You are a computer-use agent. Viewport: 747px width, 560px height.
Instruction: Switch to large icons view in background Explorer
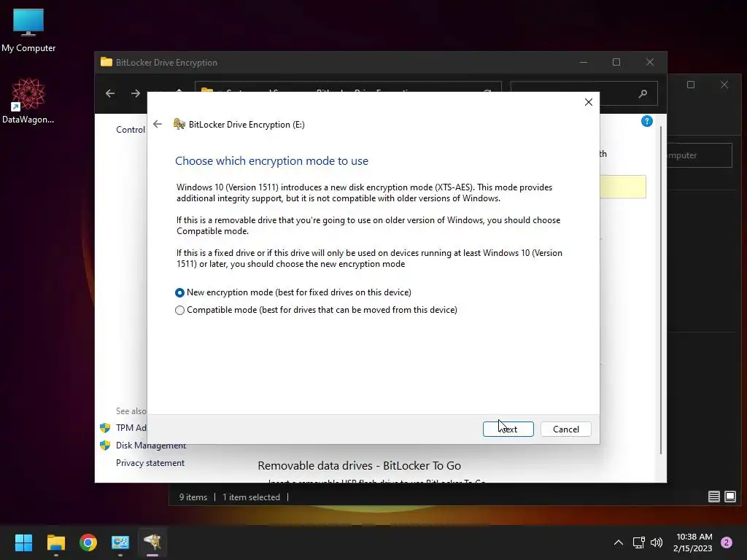pyautogui.click(x=729, y=497)
